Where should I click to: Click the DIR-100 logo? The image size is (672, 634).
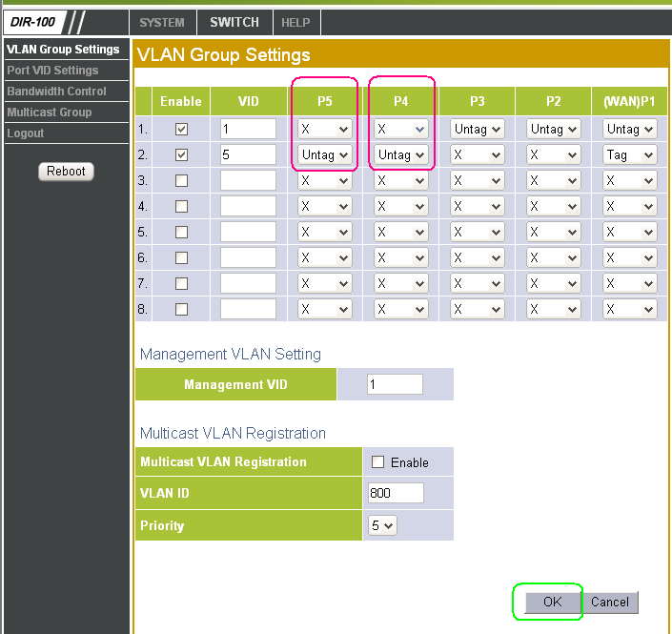click(x=33, y=22)
